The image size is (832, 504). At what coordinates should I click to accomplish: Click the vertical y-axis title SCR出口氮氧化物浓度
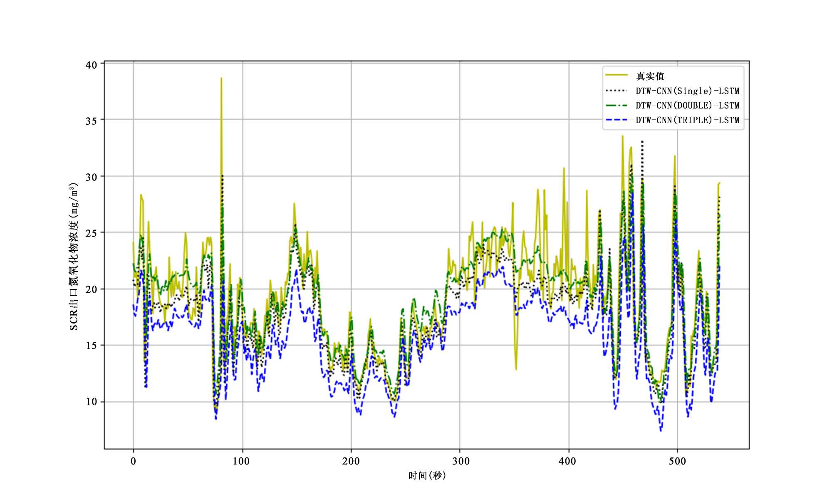pos(74,257)
